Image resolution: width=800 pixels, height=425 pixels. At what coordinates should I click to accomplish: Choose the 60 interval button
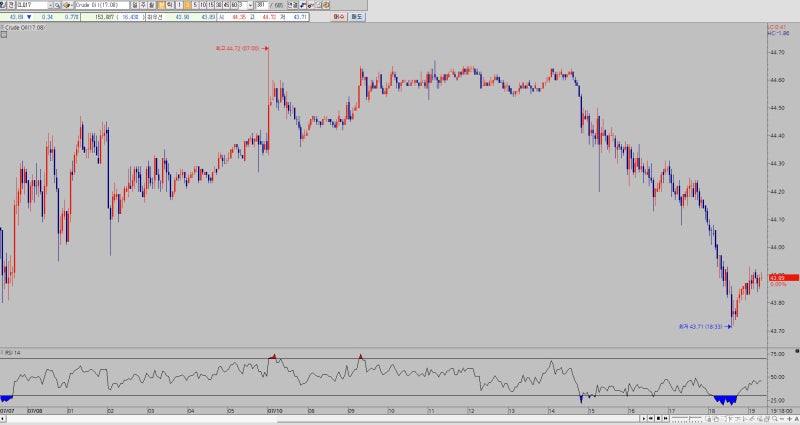234,5
